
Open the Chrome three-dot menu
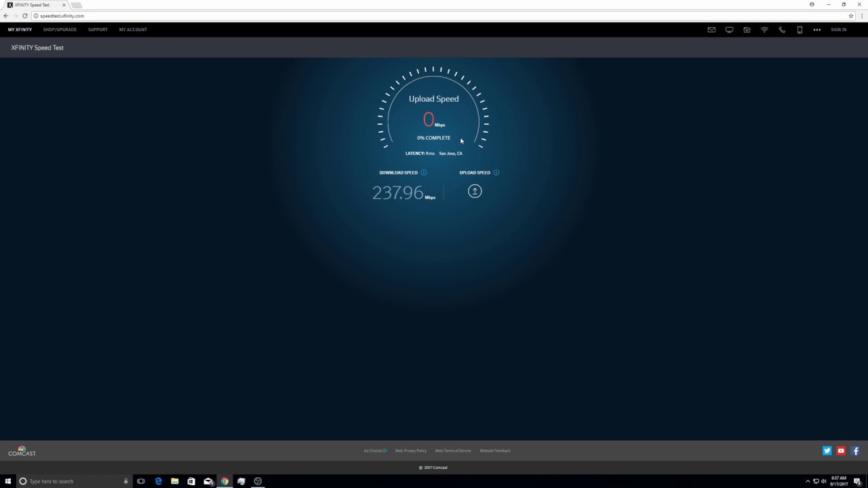862,16
